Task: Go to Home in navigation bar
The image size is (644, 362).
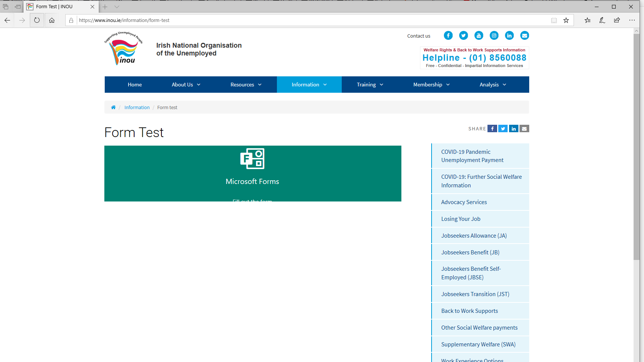Action: click(x=135, y=85)
